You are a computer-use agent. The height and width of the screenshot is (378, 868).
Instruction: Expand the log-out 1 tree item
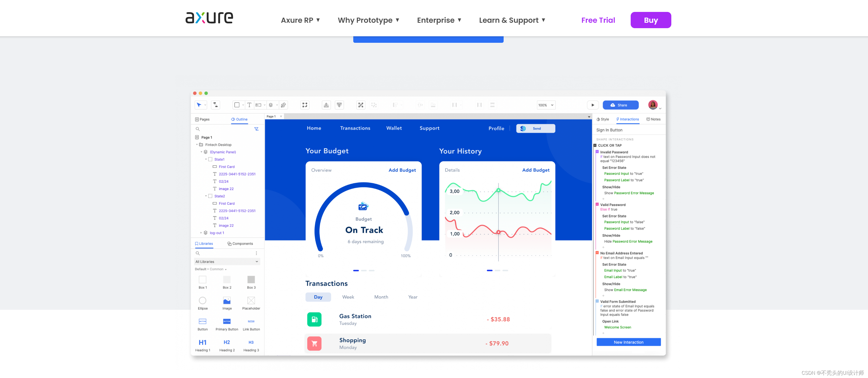pyautogui.click(x=201, y=233)
